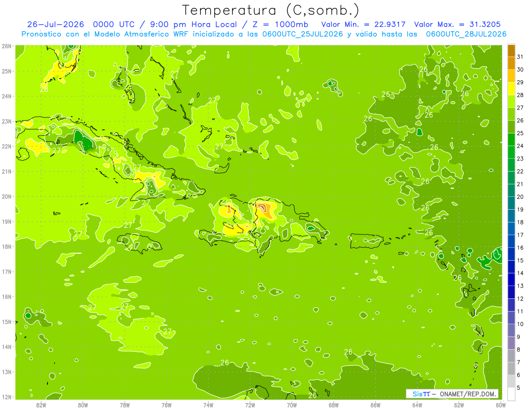
Task: Click the title "Temperatura (C,somb.)"
Action: [x=270, y=10]
